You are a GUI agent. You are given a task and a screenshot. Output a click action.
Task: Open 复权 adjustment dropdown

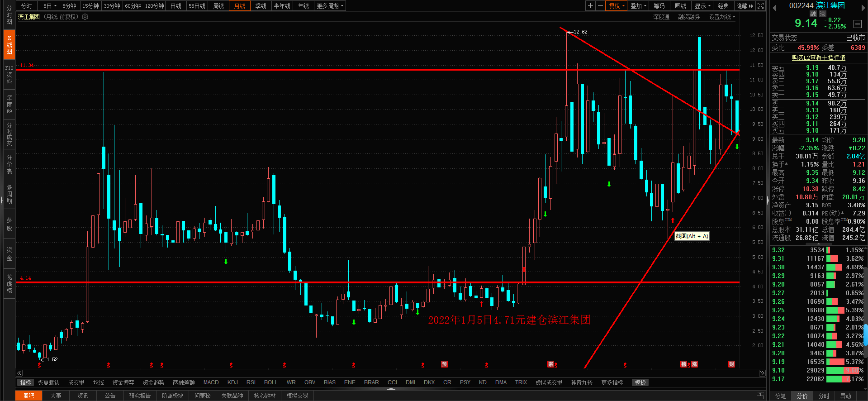[x=616, y=6]
